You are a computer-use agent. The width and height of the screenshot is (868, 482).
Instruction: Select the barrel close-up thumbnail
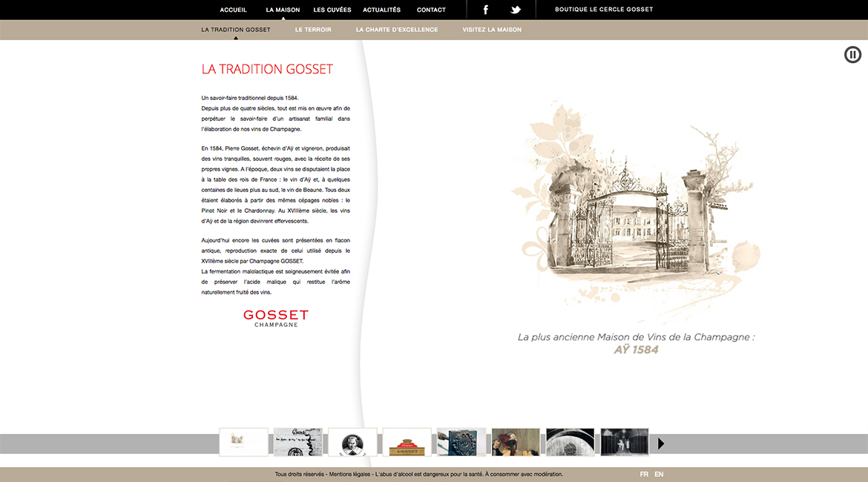pos(571,442)
